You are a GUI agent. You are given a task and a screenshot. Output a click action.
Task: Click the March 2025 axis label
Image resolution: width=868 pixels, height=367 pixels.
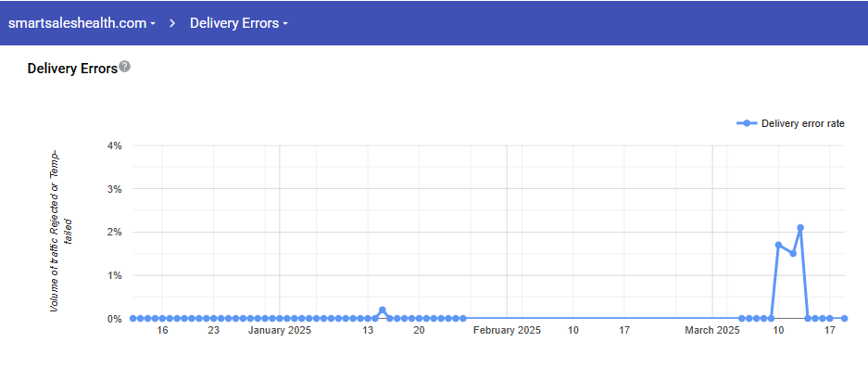[712, 331]
